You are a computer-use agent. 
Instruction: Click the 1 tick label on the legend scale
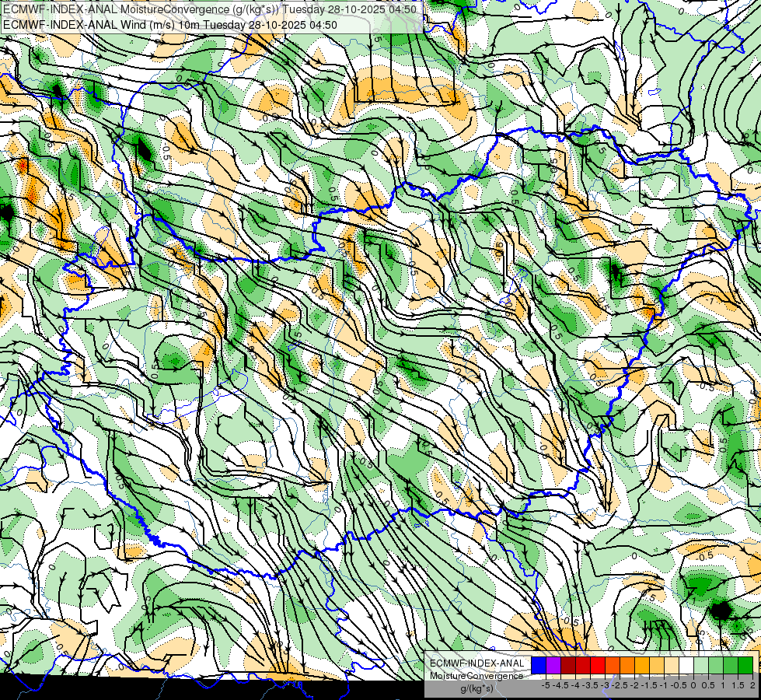coord(723,685)
